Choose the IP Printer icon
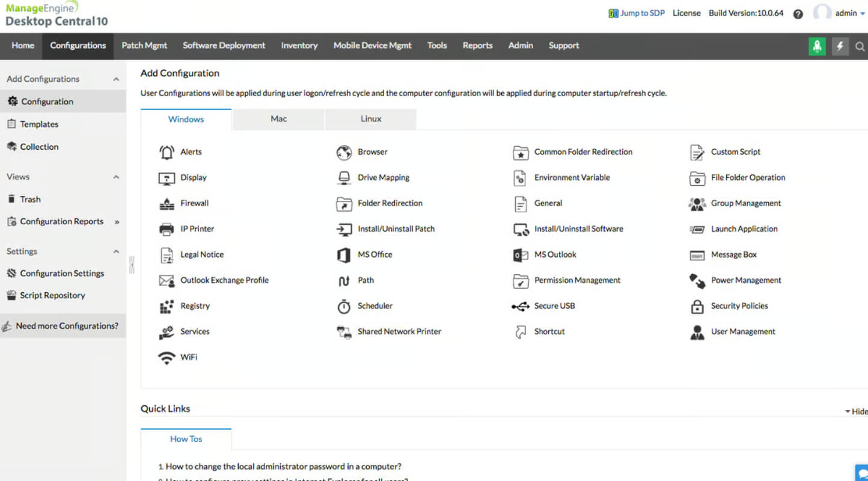 click(167, 229)
